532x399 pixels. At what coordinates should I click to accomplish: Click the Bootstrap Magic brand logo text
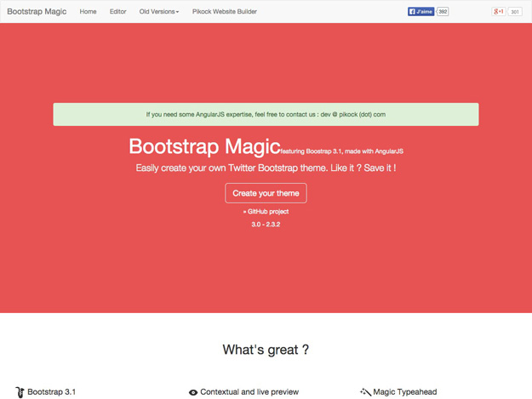pos(37,12)
